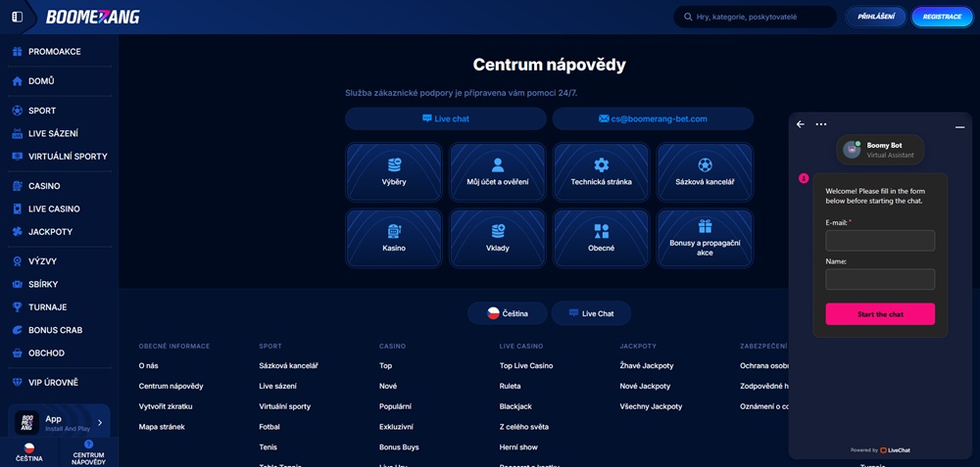Expand the App install arrow
980x467 pixels.
click(x=99, y=423)
